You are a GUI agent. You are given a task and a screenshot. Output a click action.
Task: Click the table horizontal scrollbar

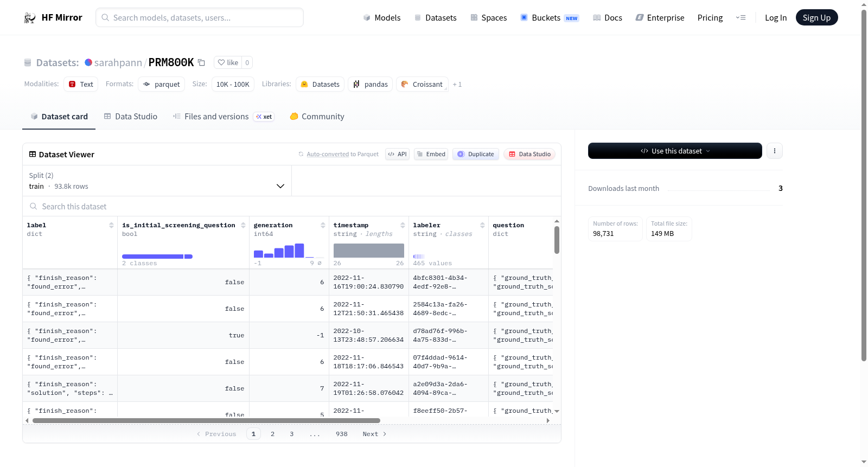[x=206, y=420]
